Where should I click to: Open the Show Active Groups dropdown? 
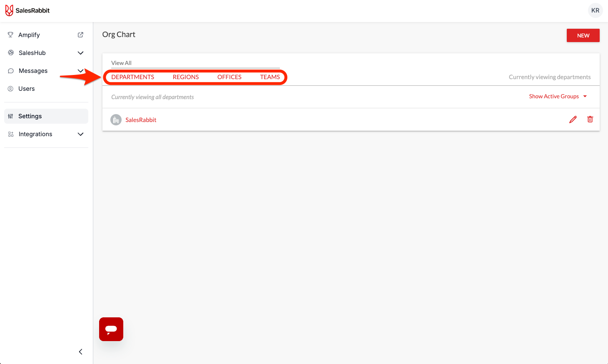click(558, 96)
